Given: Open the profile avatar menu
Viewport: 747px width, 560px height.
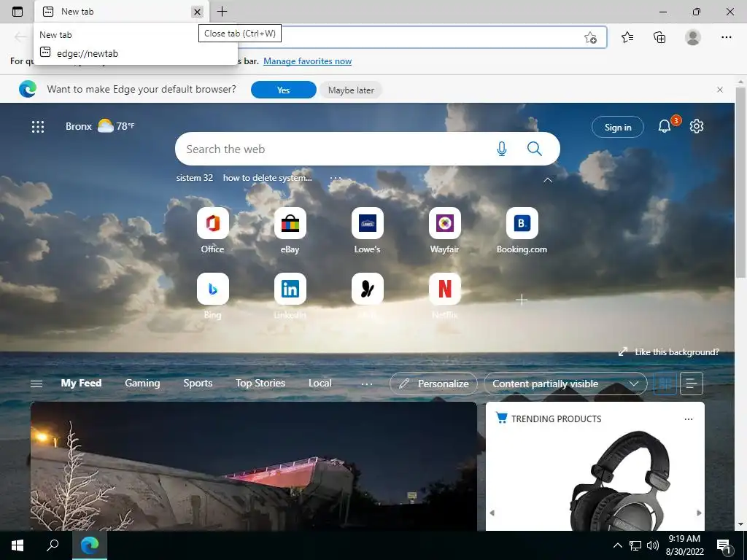Looking at the screenshot, I should pyautogui.click(x=693, y=37).
